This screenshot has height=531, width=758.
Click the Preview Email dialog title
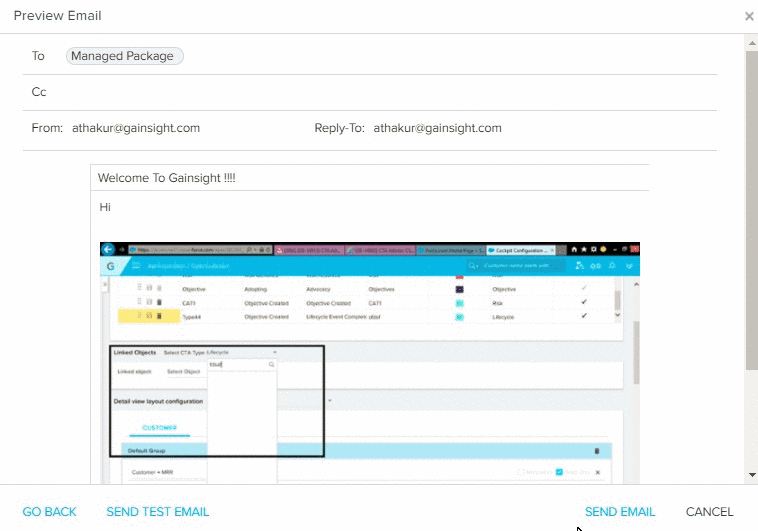[x=58, y=15]
